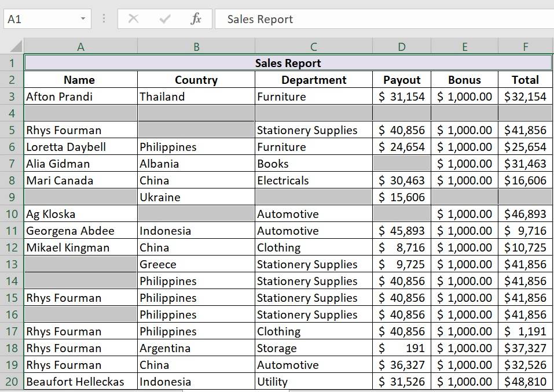554x392 pixels.
Task: Click the Beaufort Helleckas cell
Action: point(80,382)
